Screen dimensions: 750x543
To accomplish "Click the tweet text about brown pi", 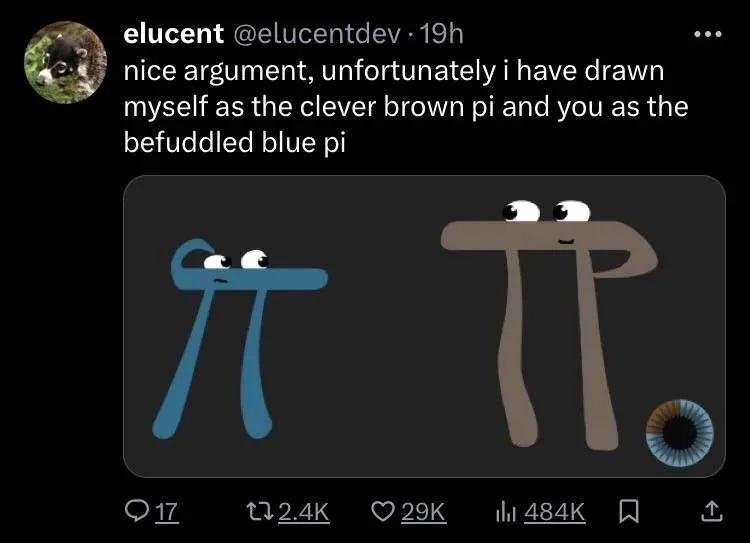I will (x=406, y=107).
